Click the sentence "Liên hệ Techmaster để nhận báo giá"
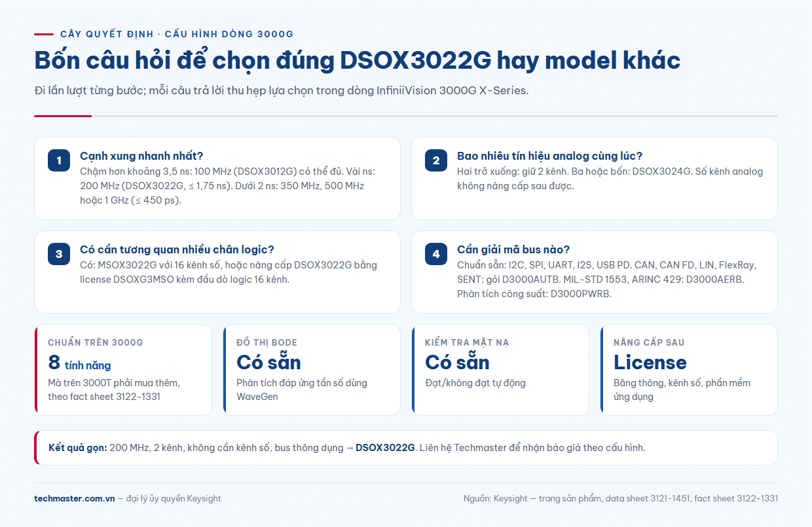The width and height of the screenshot is (812, 527). [x=532, y=448]
